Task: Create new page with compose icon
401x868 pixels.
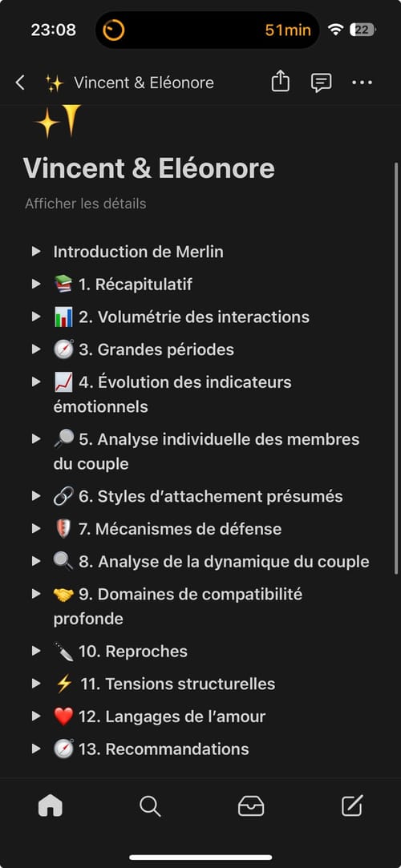Action: tap(352, 805)
